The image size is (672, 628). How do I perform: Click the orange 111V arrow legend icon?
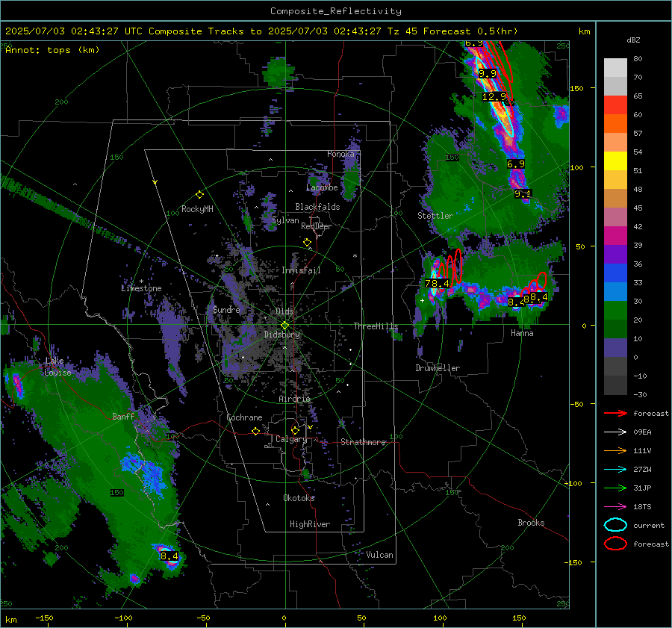click(x=615, y=450)
